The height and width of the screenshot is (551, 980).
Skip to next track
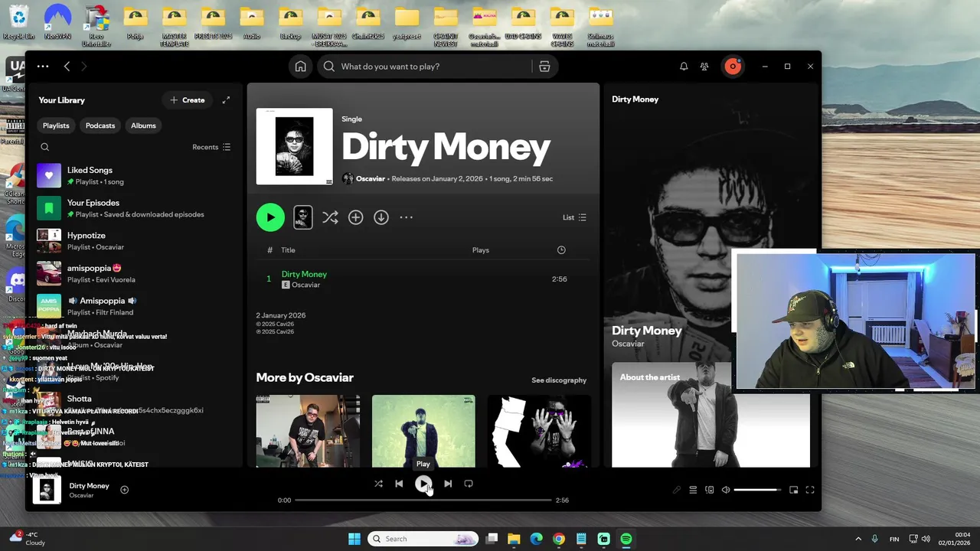click(448, 484)
